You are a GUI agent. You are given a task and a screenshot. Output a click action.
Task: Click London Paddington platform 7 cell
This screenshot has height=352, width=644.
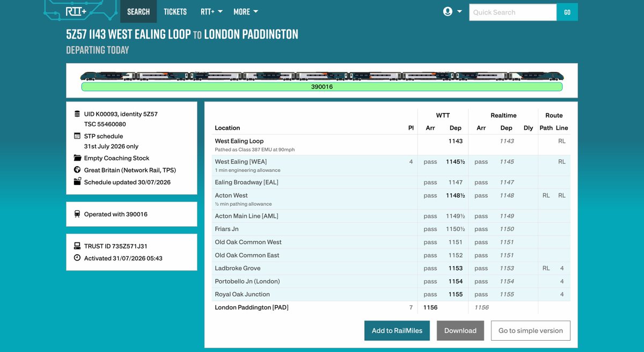point(411,307)
